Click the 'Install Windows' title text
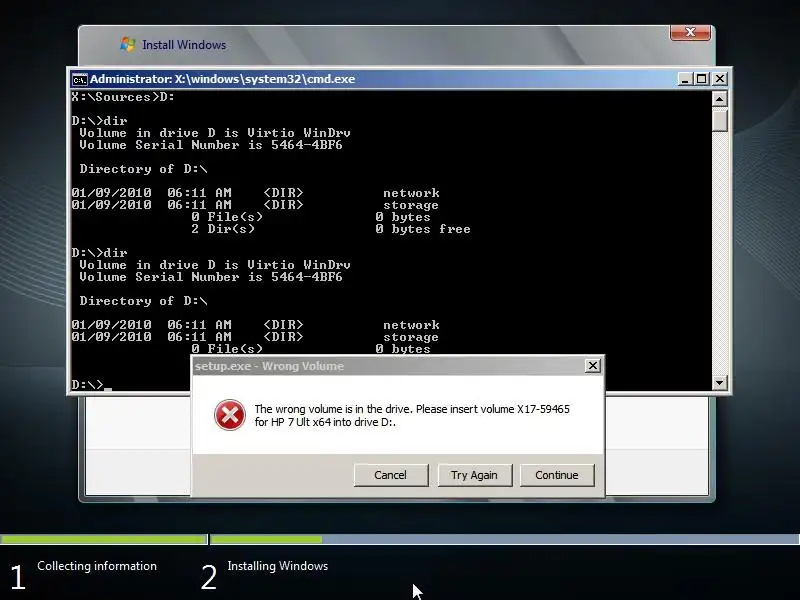The width and height of the screenshot is (800, 600). click(x=184, y=45)
